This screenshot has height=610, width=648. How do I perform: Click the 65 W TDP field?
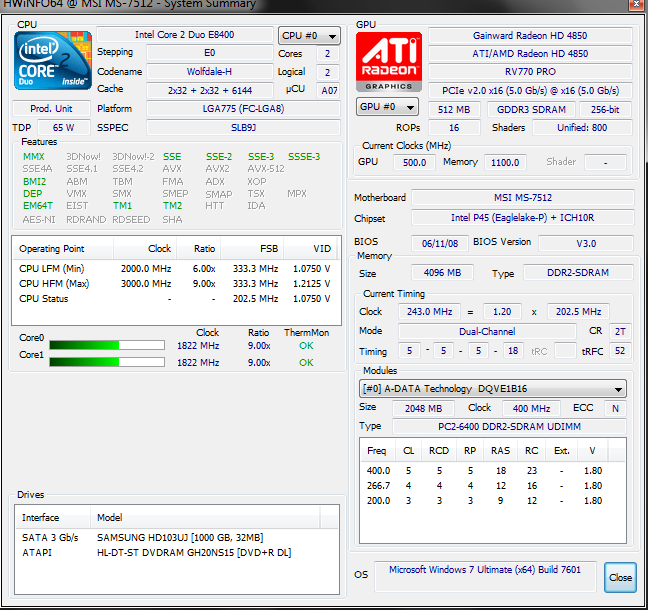(64, 128)
